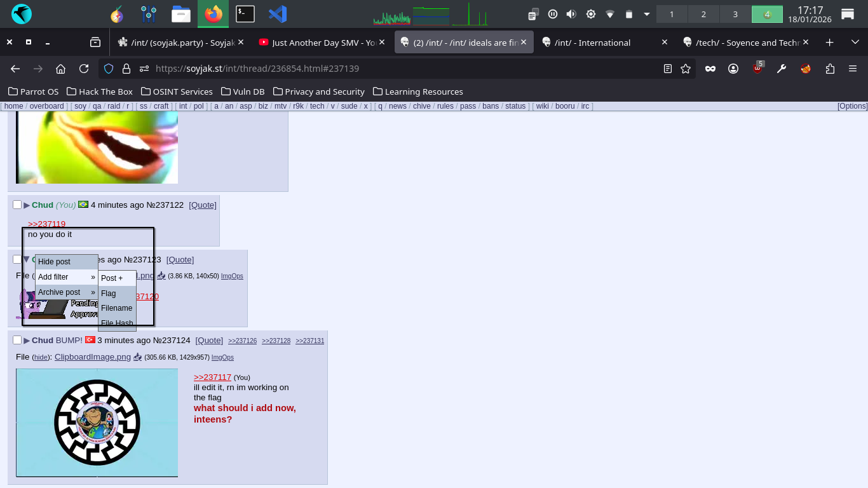This screenshot has height=488, width=868.
Task: Follow the >>237119 reply link
Action: point(46,224)
